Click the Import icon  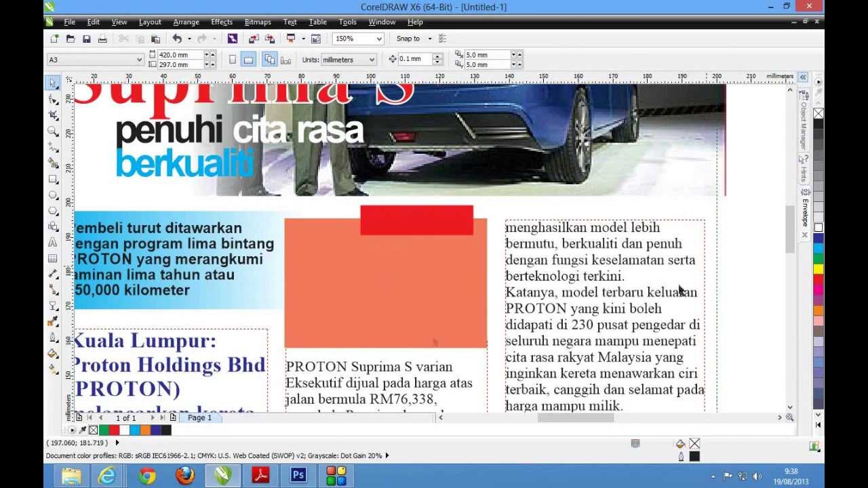[x=254, y=39]
